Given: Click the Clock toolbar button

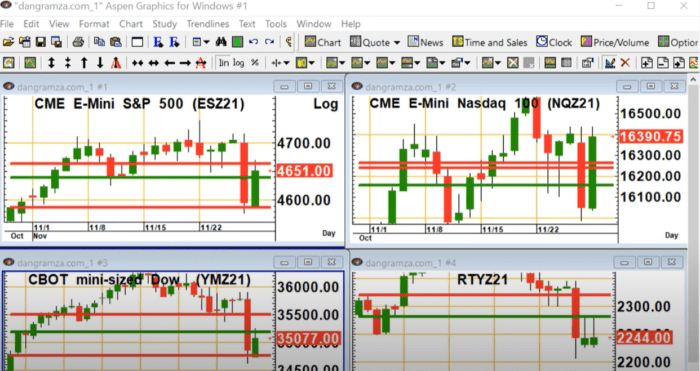Looking at the screenshot, I should tap(554, 42).
